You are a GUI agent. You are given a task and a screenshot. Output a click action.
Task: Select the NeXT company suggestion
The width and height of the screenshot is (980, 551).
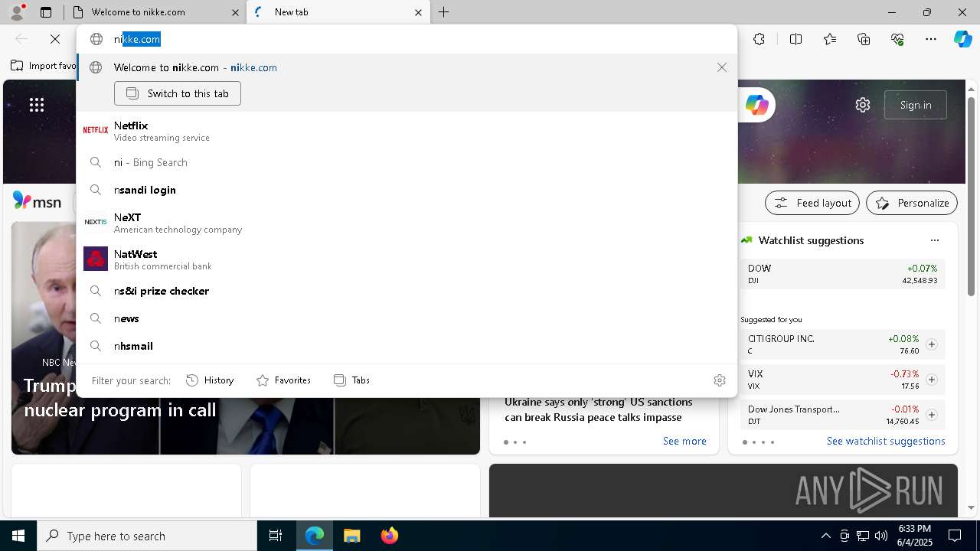(x=406, y=223)
